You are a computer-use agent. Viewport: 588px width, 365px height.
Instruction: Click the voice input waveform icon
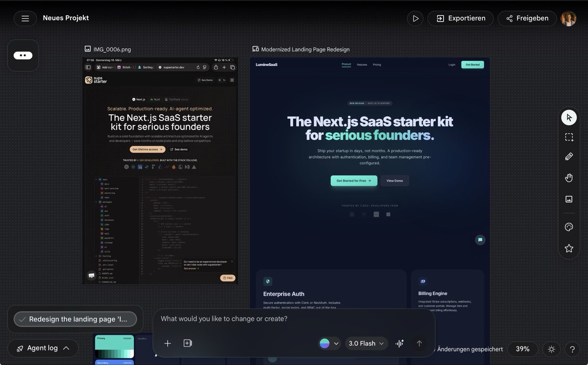tap(400, 343)
